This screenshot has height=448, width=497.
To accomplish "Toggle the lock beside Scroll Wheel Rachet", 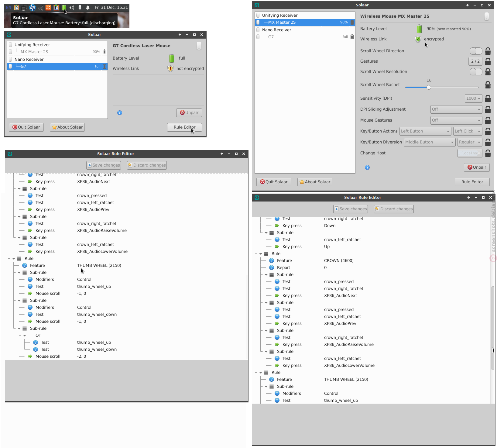I will (x=488, y=85).
